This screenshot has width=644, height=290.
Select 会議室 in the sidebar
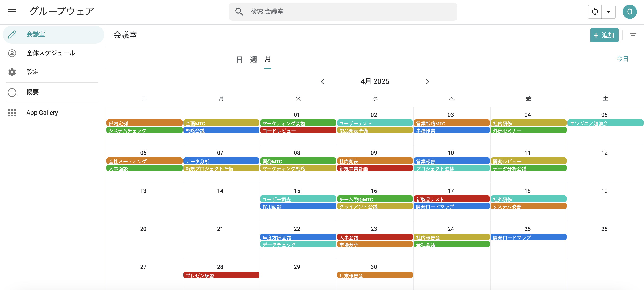click(x=53, y=34)
